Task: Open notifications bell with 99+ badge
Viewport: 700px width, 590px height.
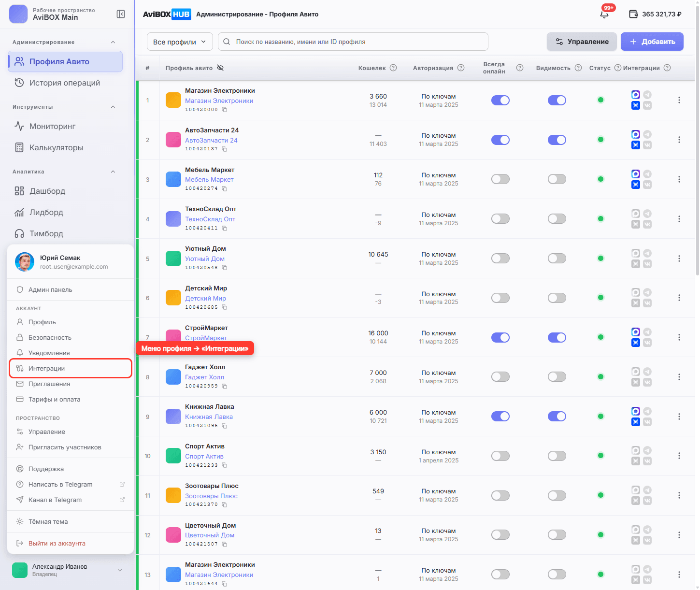Action: pyautogui.click(x=604, y=14)
